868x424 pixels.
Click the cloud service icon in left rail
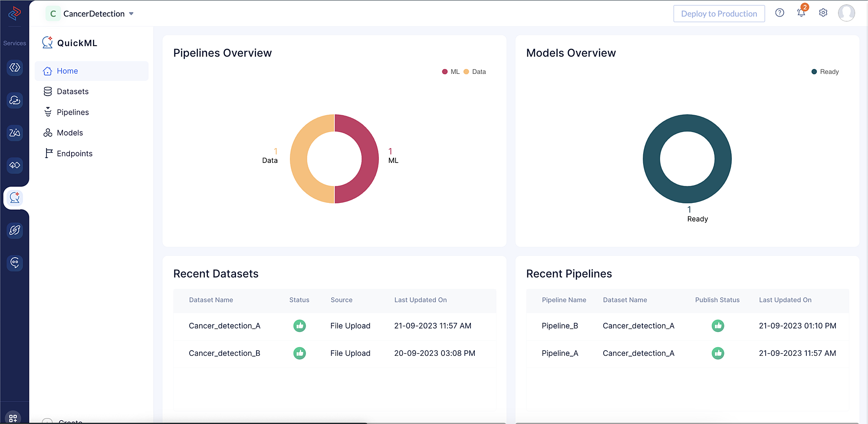15,100
